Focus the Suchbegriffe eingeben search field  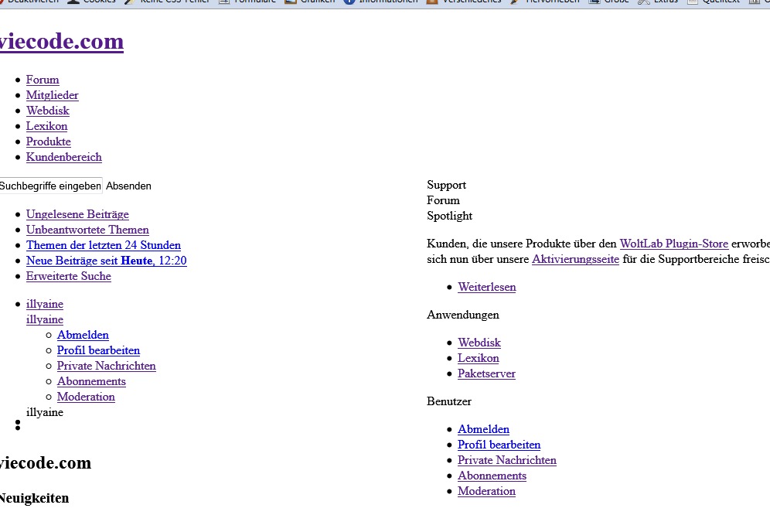coord(50,186)
